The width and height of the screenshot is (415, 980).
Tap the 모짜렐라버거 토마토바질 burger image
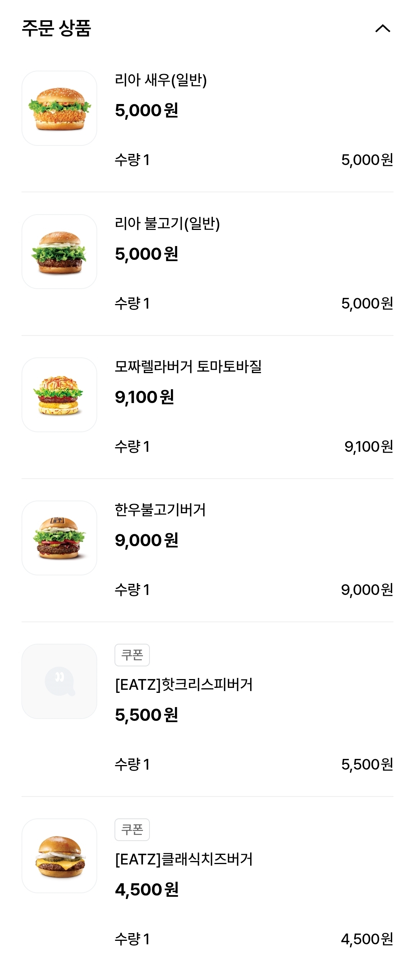(59, 395)
